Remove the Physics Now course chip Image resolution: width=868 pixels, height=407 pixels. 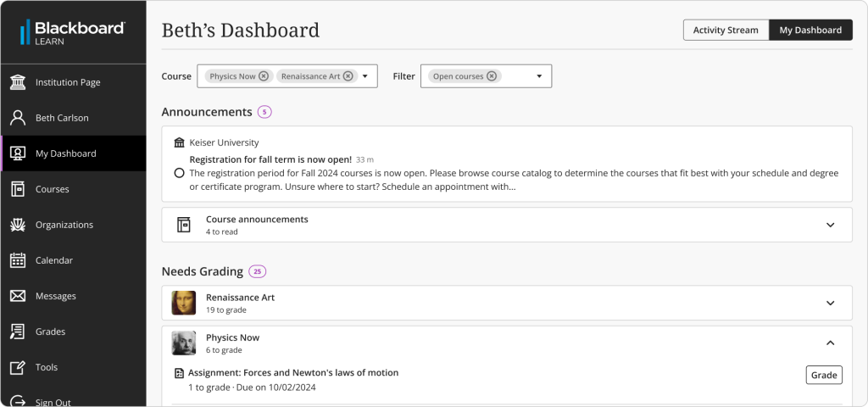(x=264, y=76)
